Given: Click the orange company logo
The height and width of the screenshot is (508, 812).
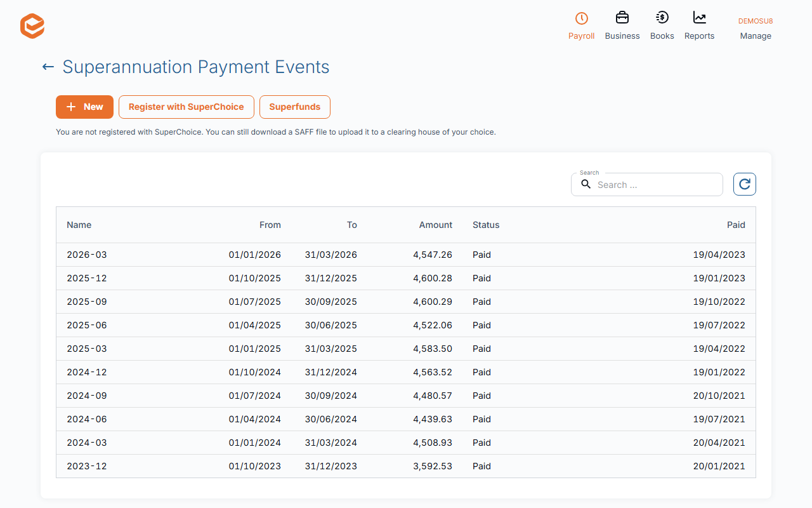Looking at the screenshot, I should tap(32, 27).
